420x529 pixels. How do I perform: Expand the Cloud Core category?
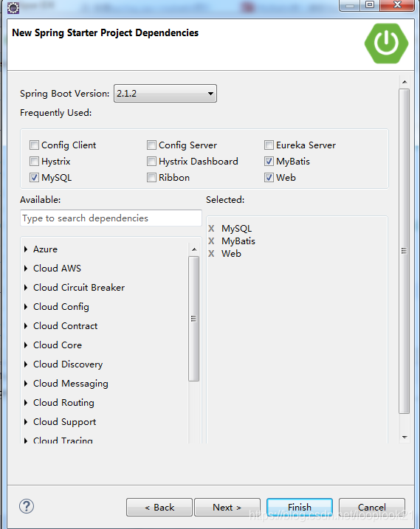26,345
